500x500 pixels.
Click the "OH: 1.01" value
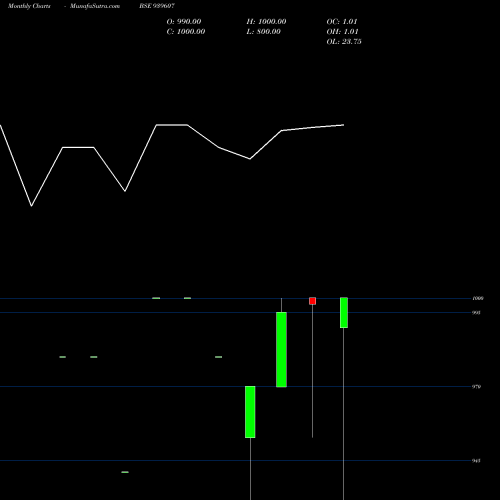click(342, 32)
